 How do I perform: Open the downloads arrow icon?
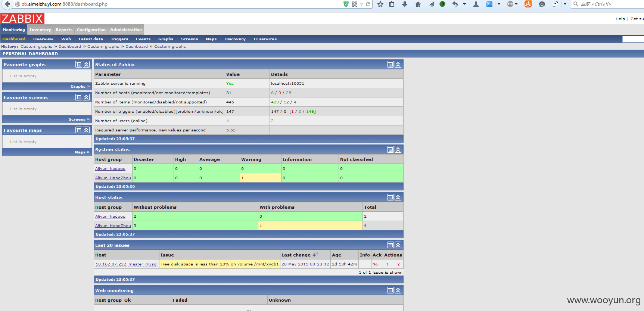point(405,4)
